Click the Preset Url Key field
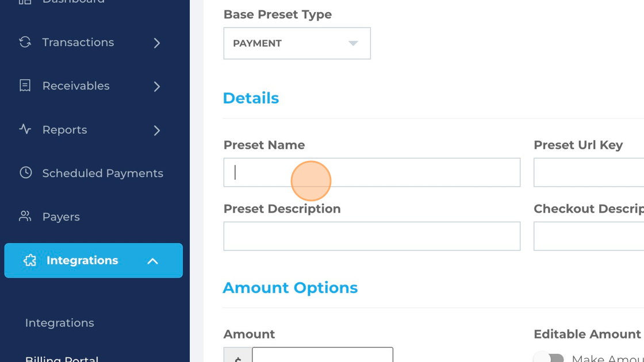 point(589,172)
